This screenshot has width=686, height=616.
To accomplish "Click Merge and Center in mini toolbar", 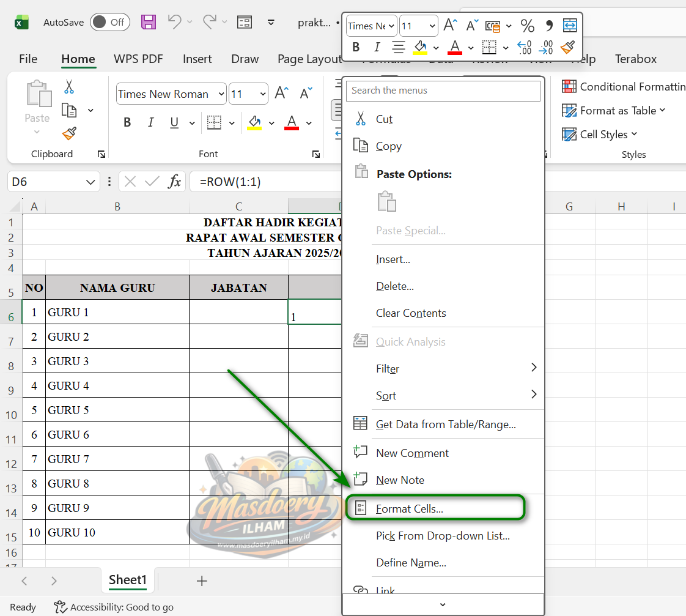I will pos(570,26).
